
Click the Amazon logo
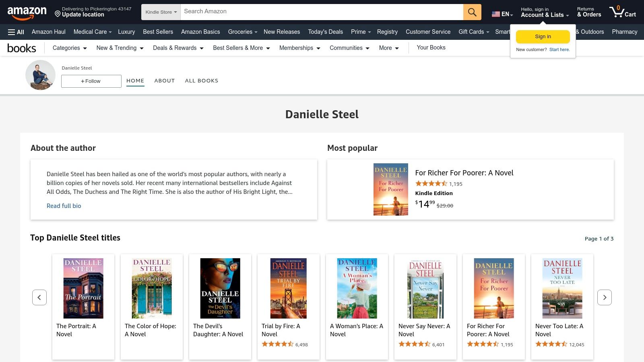tap(27, 12)
